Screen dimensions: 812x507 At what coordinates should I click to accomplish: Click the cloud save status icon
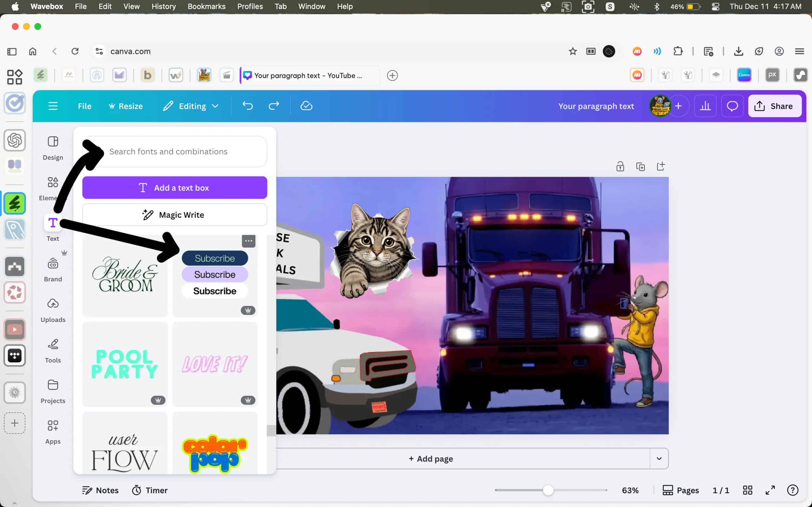coord(306,106)
